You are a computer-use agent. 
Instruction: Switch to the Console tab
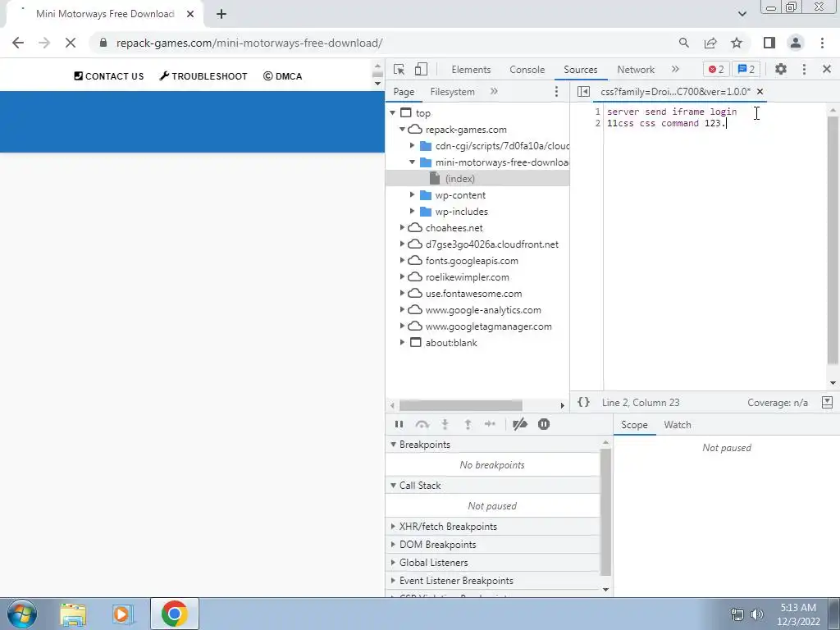coord(527,70)
